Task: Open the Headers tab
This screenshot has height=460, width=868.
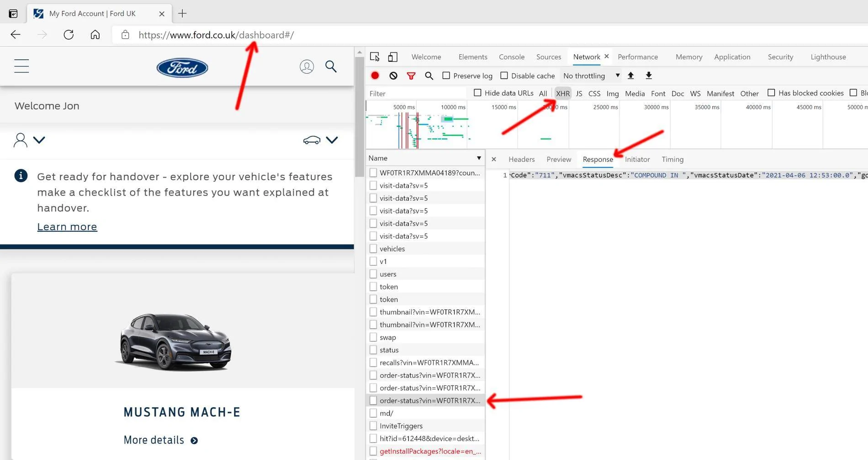Action: (x=522, y=159)
